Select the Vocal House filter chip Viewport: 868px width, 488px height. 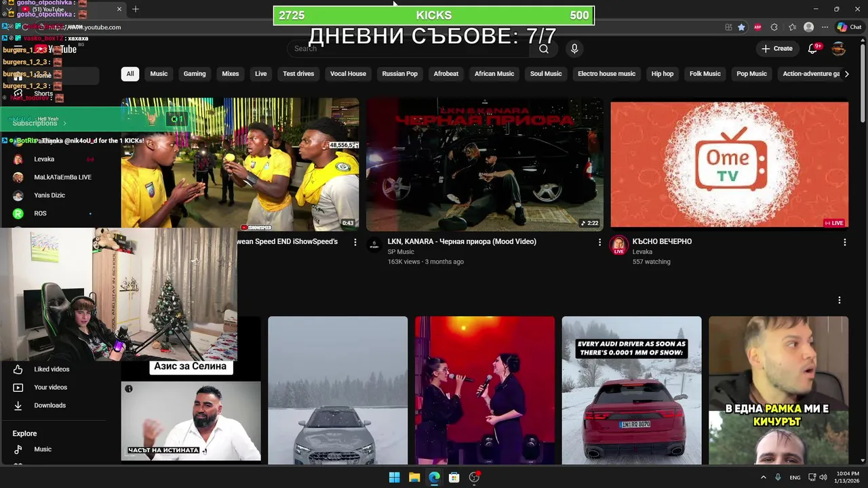click(348, 74)
